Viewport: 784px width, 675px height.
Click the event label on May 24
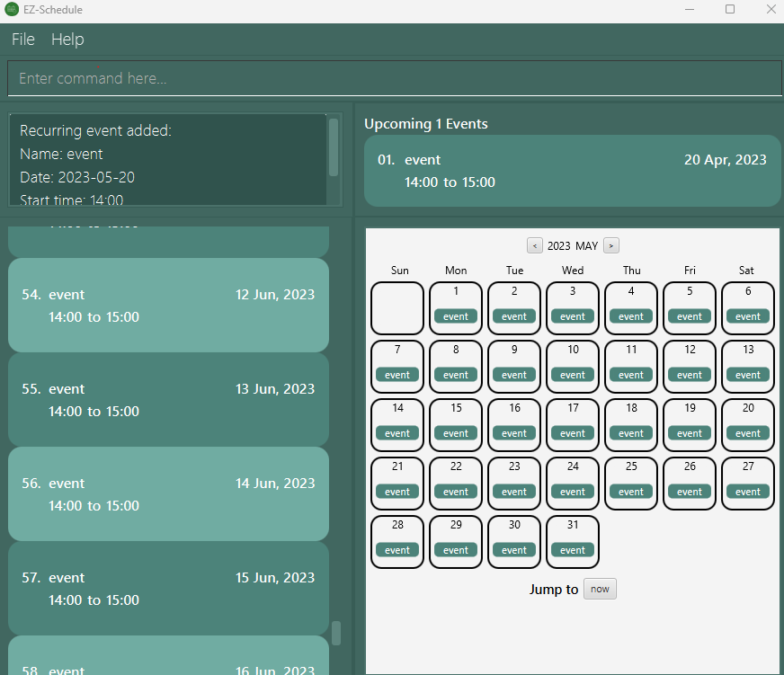(x=573, y=492)
